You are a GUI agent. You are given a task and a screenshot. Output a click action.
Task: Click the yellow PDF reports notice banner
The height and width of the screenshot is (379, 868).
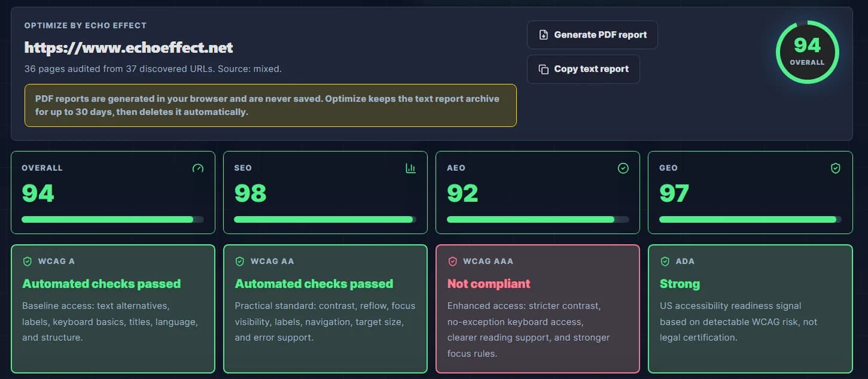coord(271,105)
